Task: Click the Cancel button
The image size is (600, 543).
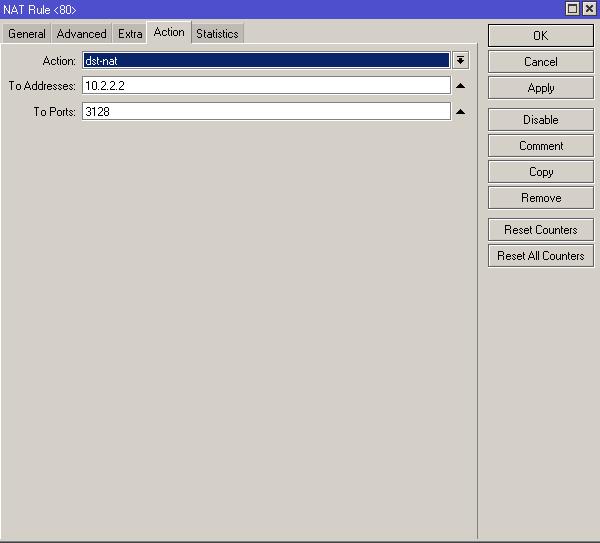Action: point(541,62)
